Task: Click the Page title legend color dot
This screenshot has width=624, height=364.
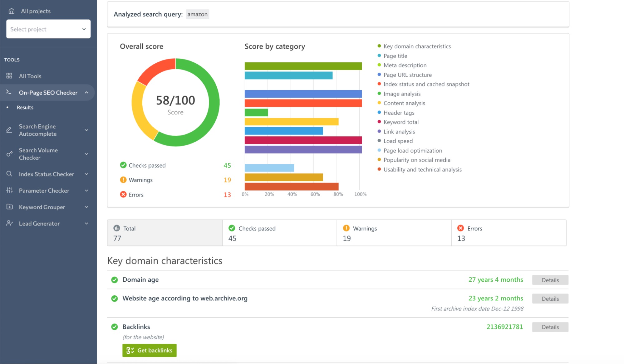Action: pyautogui.click(x=379, y=56)
